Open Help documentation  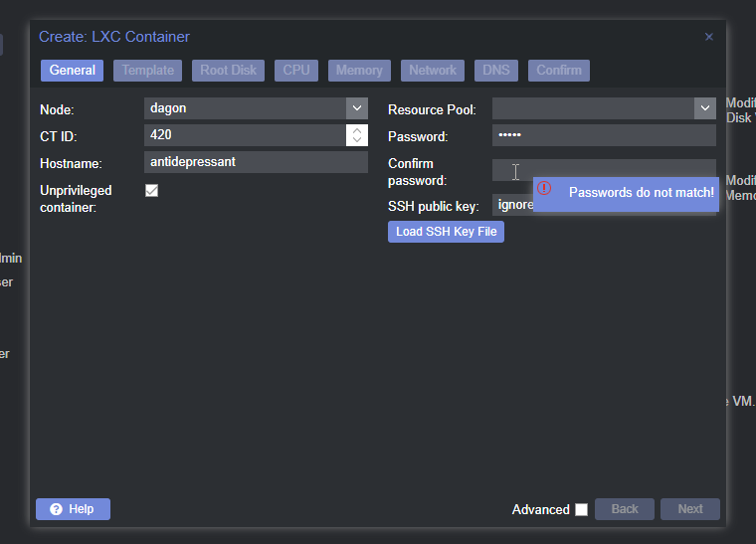73,509
